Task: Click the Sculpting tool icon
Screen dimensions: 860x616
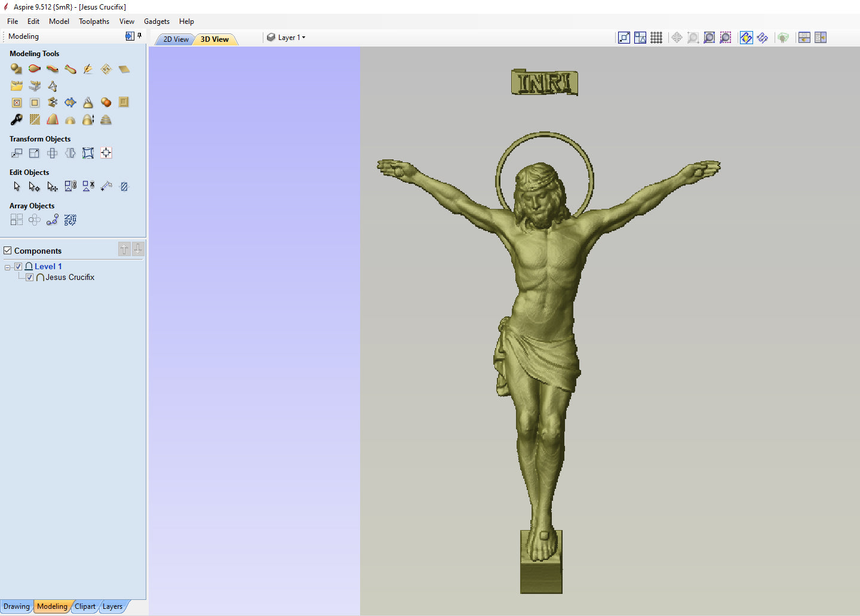Action: (88, 69)
